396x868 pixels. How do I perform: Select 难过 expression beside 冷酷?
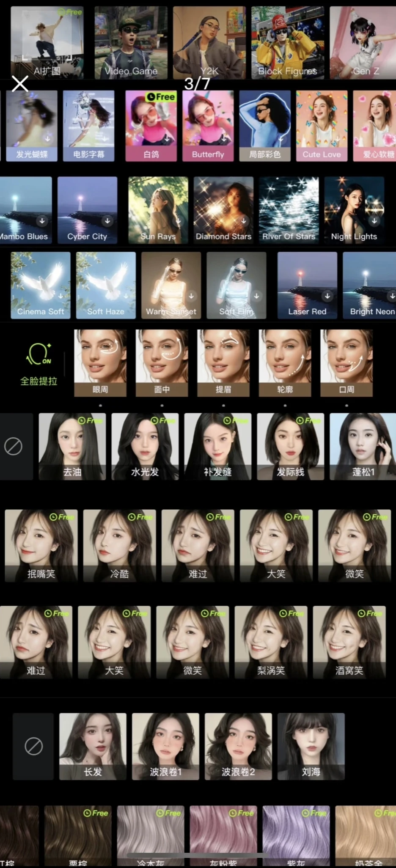(x=198, y=546)
